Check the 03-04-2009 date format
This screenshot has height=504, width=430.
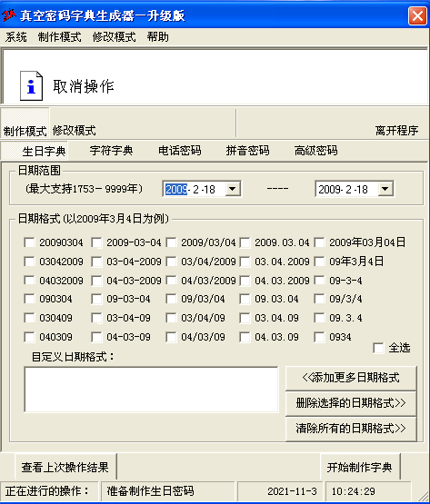pos(96,262)
